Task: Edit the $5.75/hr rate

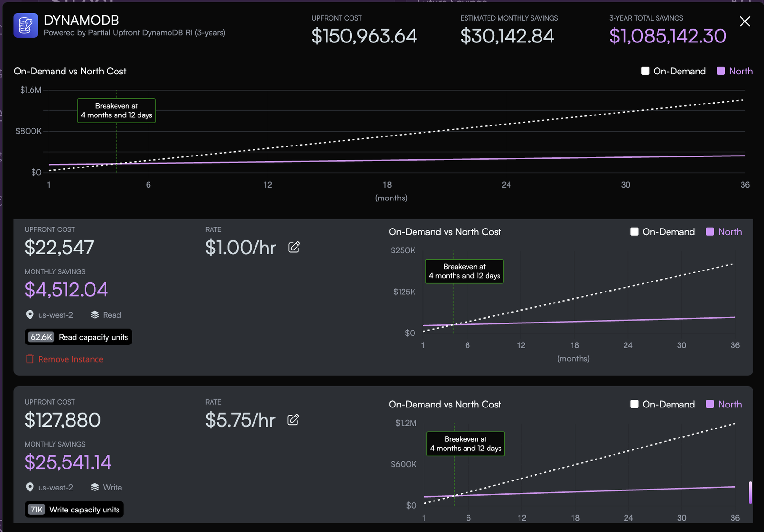Action: pos(293,420)
